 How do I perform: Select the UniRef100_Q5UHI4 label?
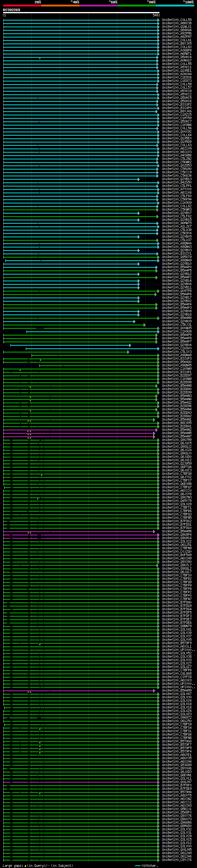pos(177,57)
